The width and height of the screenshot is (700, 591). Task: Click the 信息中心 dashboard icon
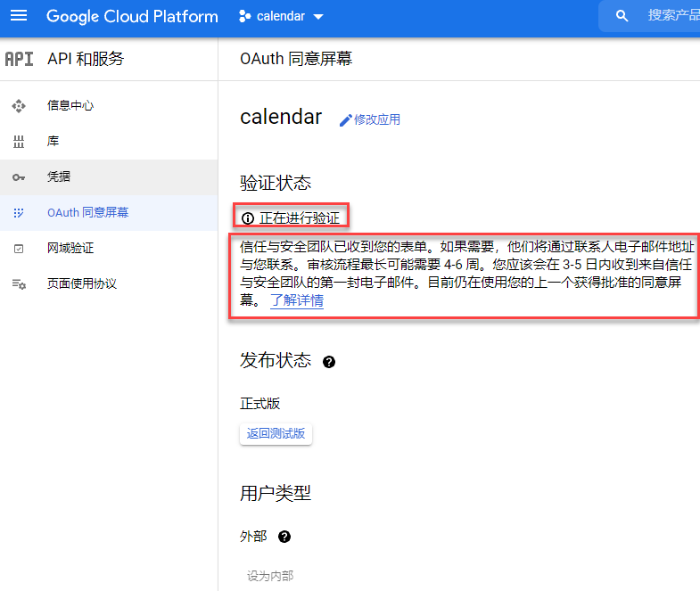[x=19, y=106]
